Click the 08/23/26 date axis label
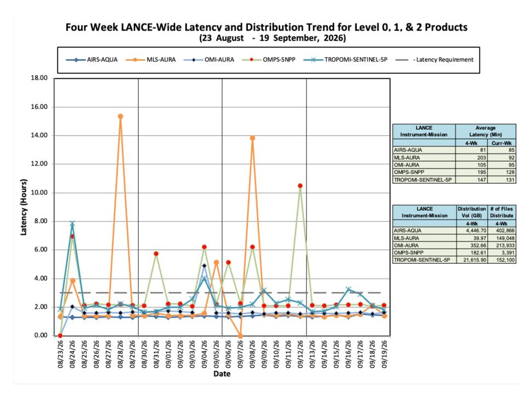This screenshot has height=399, width=532. 60,354
